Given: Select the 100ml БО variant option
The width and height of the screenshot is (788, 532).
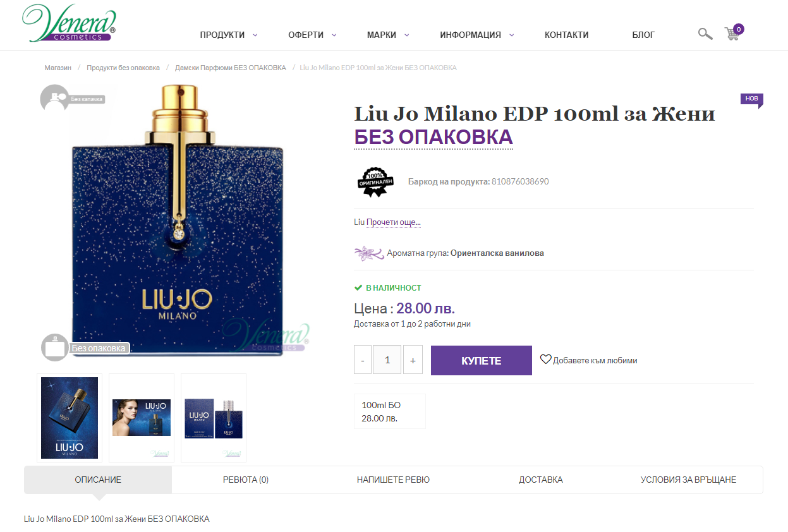Looking at the screenshot, I should (x=390, y=411).
